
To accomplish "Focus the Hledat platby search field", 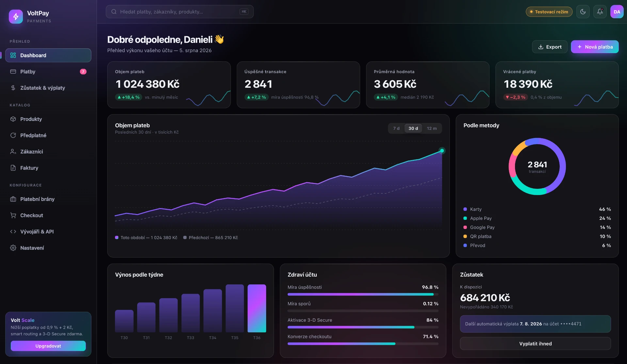I will pyautogui.click(x=180, y=12).
